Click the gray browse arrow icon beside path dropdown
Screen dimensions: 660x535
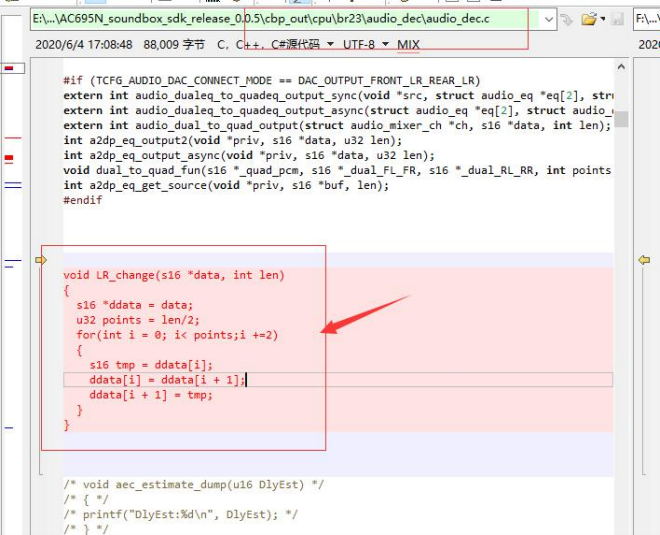coord(567,19)
